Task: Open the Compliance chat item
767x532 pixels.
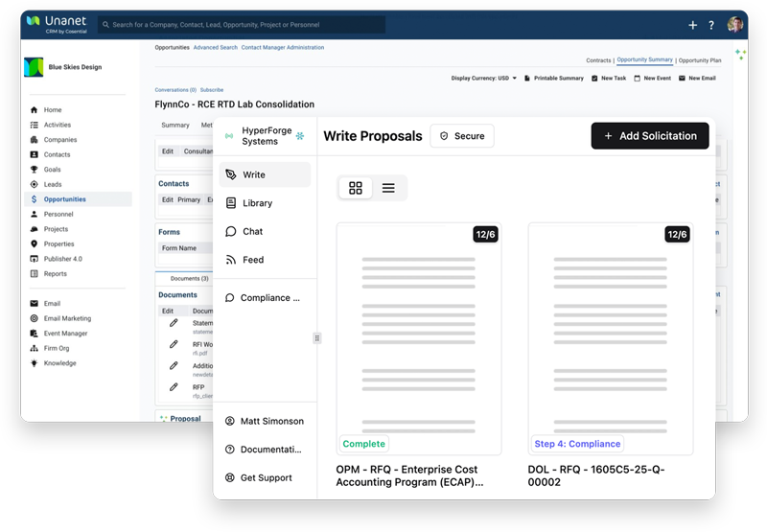Action: pyautogui.click(x=265, y=298)
